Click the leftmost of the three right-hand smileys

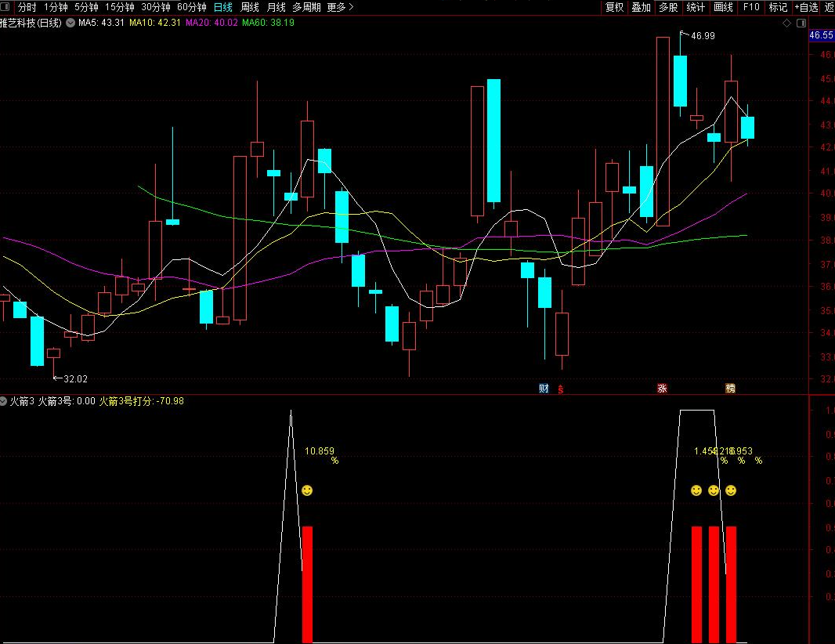coord(696,490)
